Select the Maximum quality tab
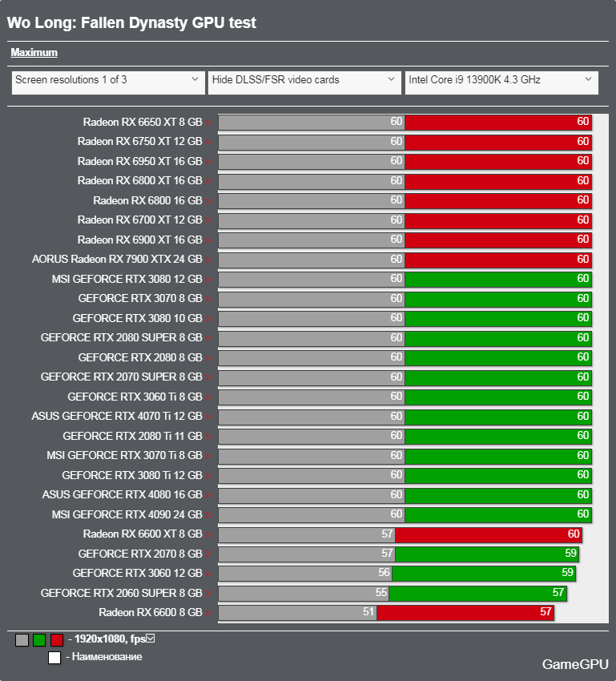The height and width of the screenshot is (681, 616). coord(34,53)
